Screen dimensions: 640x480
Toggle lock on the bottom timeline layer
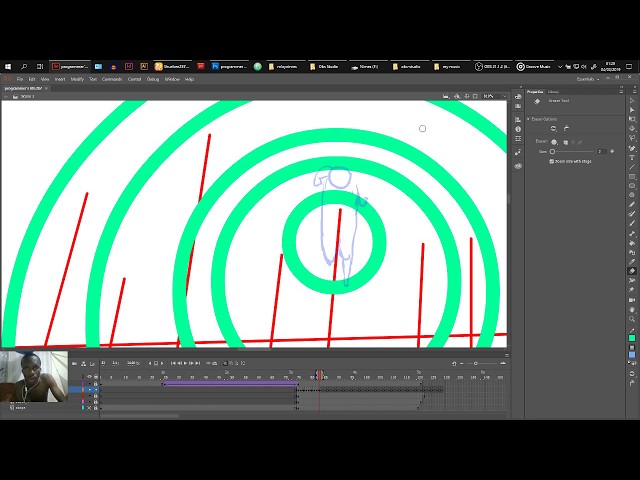coord(96,408)
